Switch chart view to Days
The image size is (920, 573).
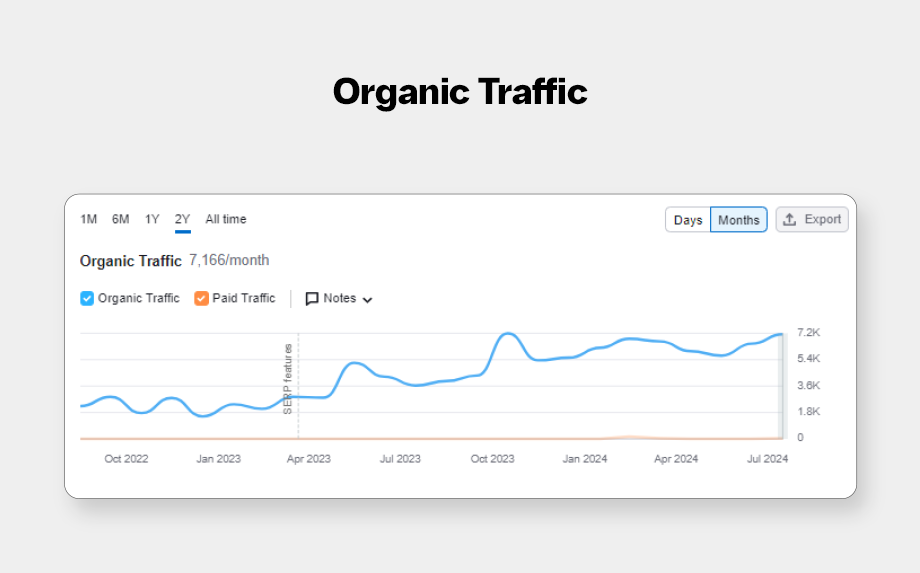pos(688,220)
